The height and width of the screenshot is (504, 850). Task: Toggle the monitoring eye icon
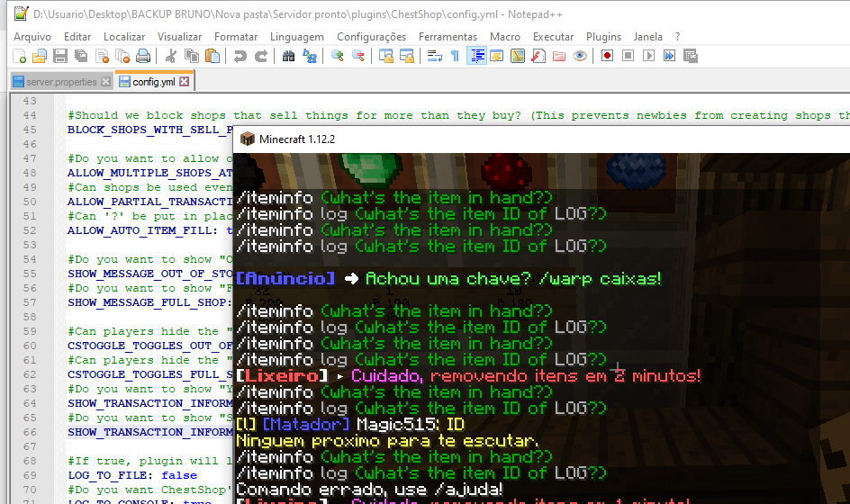coord(580,56)
